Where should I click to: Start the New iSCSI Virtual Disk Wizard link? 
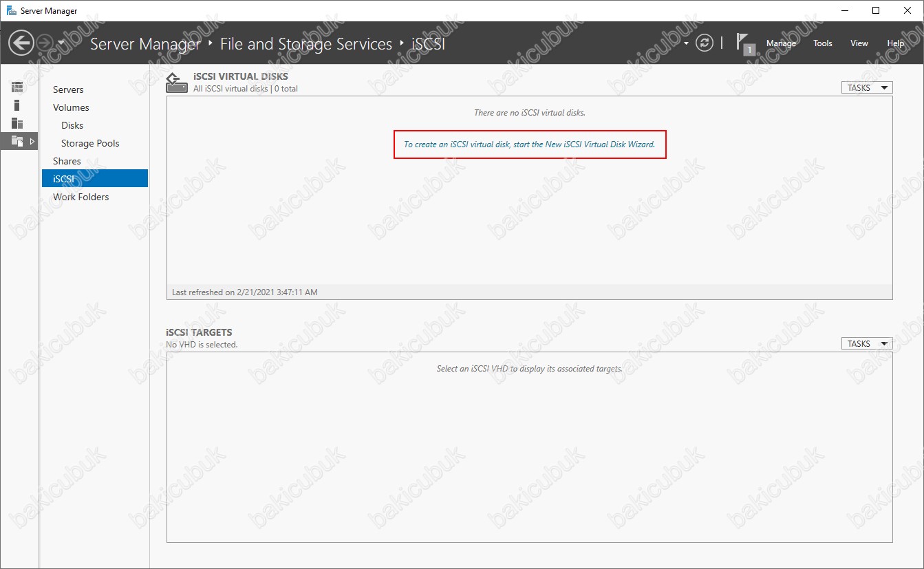pyautogui.click(x=529, y=144)
